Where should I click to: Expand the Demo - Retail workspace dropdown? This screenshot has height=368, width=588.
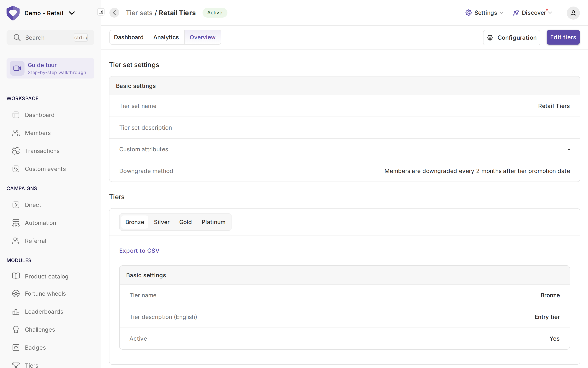[72, 13]
